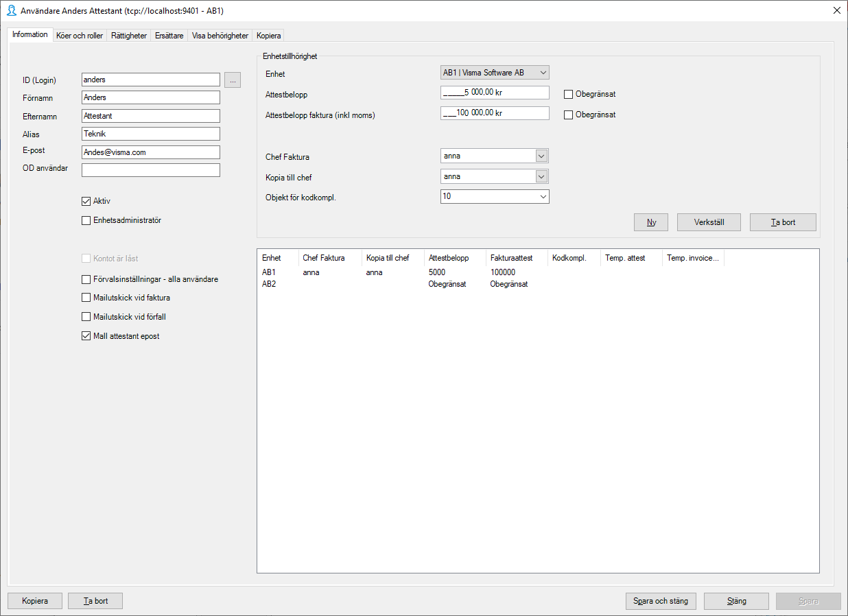Image resolution: width=848 pixels, height=616 pixels.
Task: Uncheck Mall attestant epost
Action: [x=86, y=335]
